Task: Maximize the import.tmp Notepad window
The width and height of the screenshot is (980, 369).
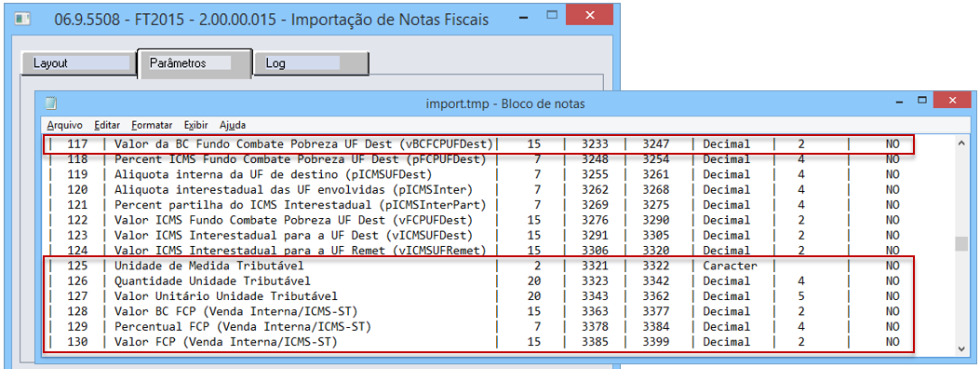Action: [x=922, y=100]
